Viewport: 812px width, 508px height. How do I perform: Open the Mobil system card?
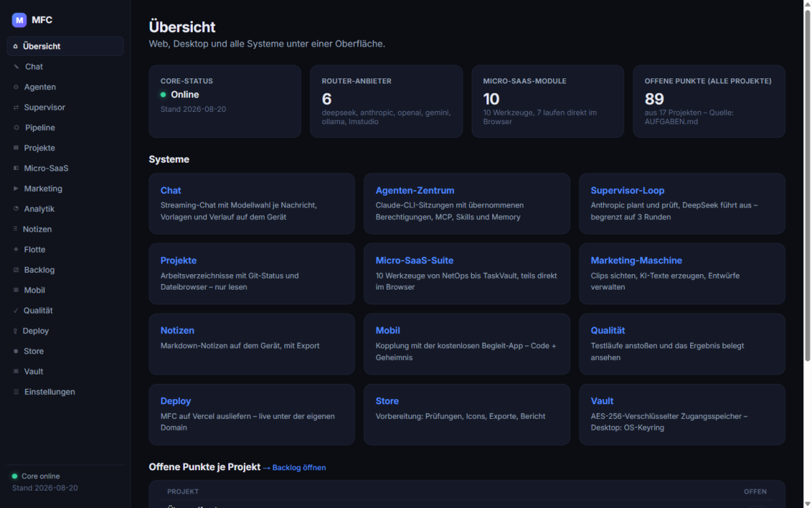[467, 344]
